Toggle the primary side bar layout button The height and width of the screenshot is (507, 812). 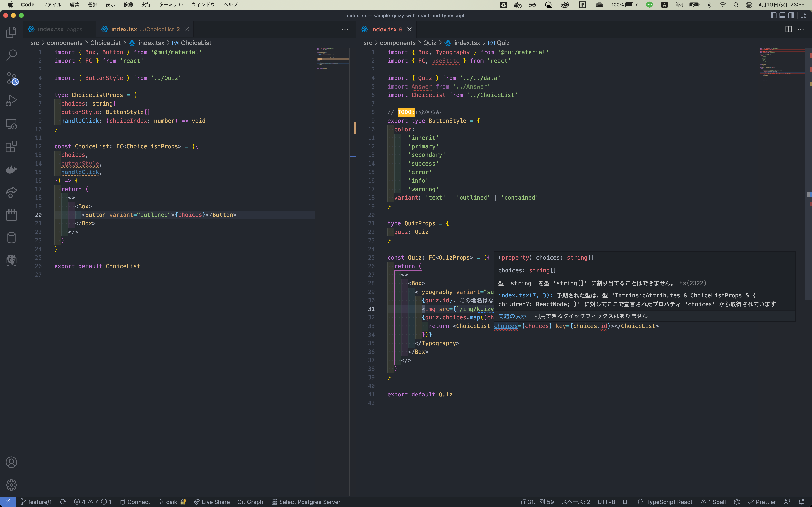point(773,15)
